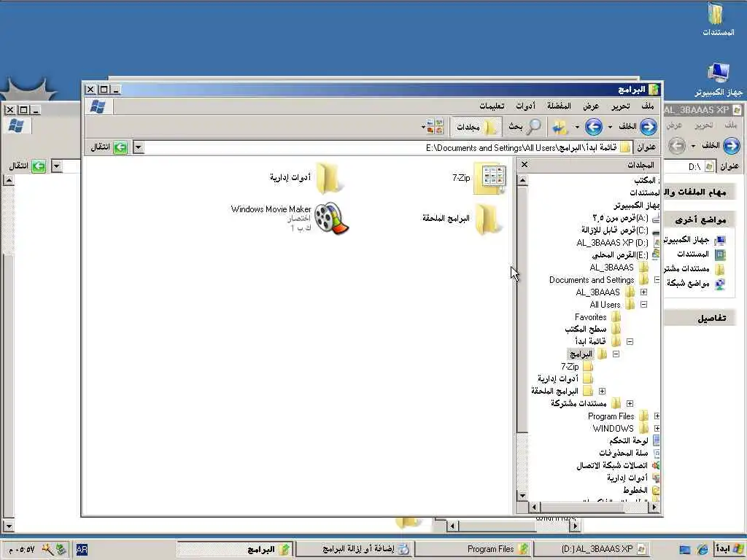Click the AR language indicator in taskbar
The height and width of the screenshot is (560, 747).
(x=82, y=550)
